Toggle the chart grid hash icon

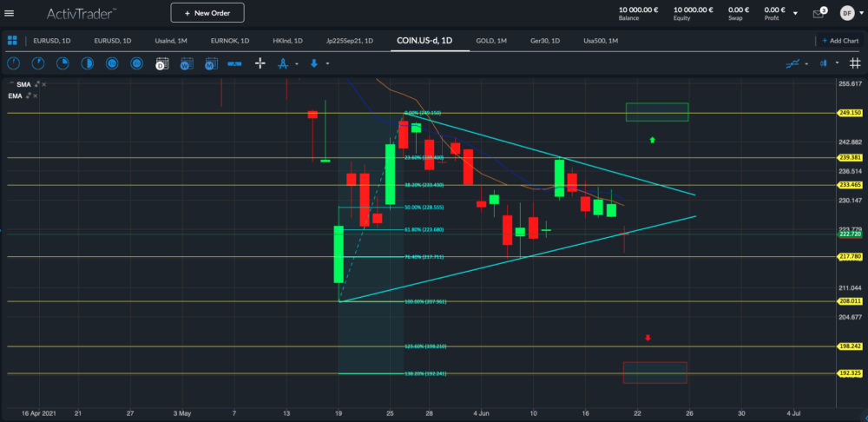[855, 63]
